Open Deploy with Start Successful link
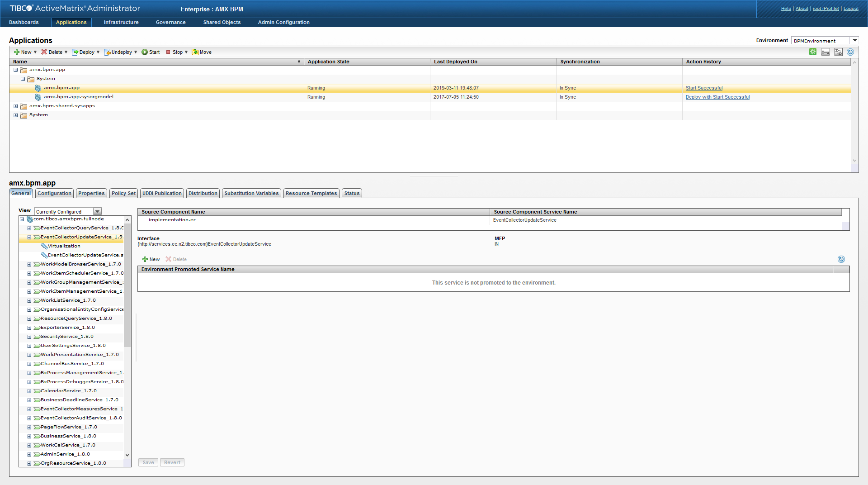The height and width of the screenshot is (485, 868). (717, 97)
